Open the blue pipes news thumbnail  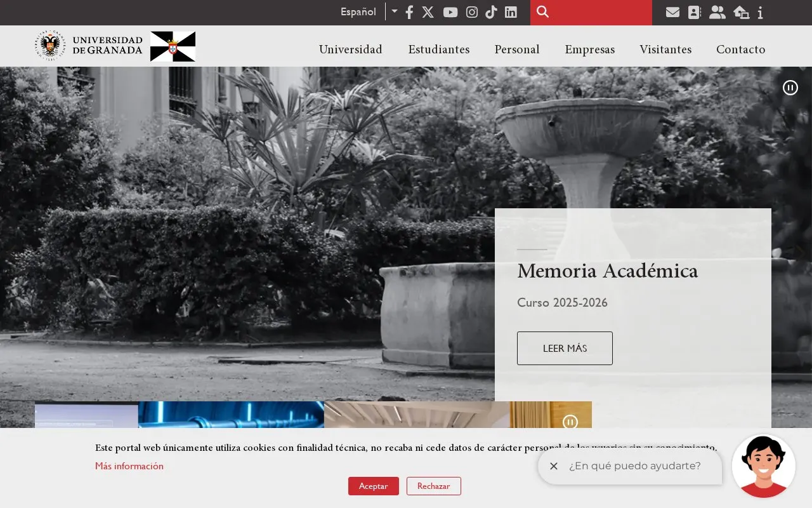point(231,415)
